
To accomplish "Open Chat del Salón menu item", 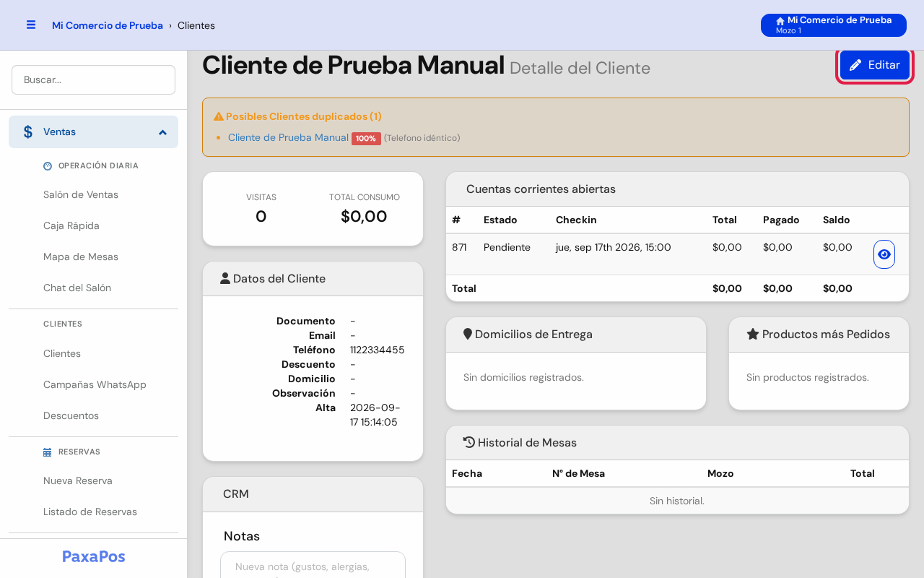I will (x=77, y=288).
